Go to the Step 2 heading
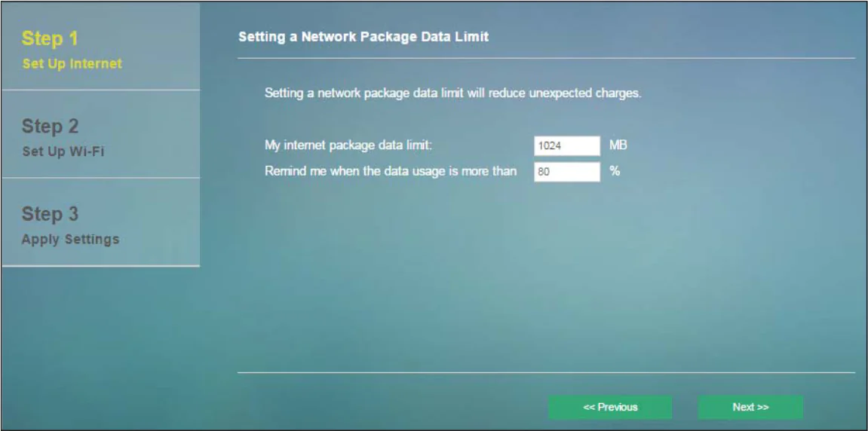The width and height of the screenshot is (868, 431). [x=50, y=126]
